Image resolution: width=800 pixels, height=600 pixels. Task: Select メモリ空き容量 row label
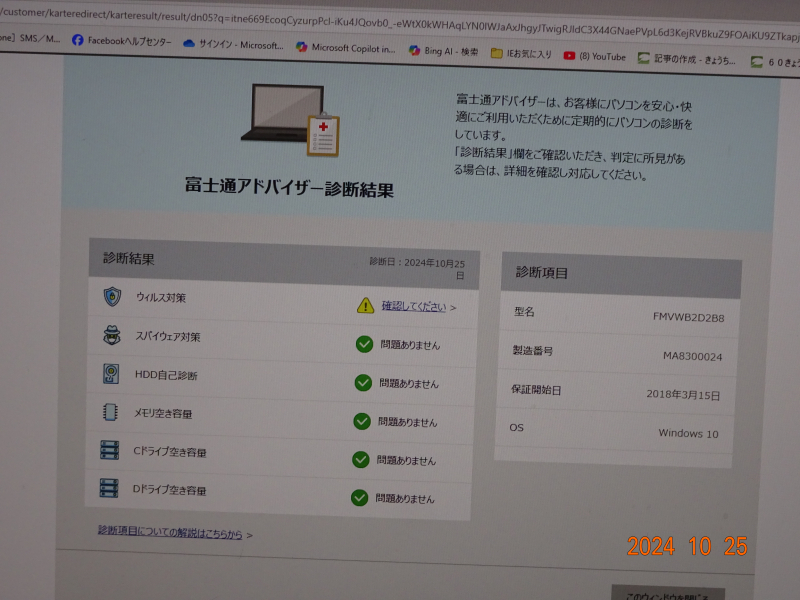pos(163,413)
